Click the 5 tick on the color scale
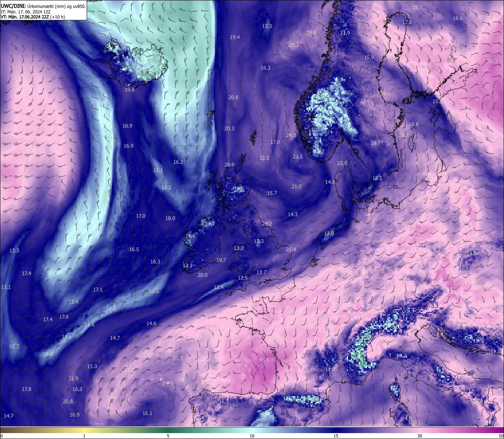The image size is (504, 439). click(168, 436)
